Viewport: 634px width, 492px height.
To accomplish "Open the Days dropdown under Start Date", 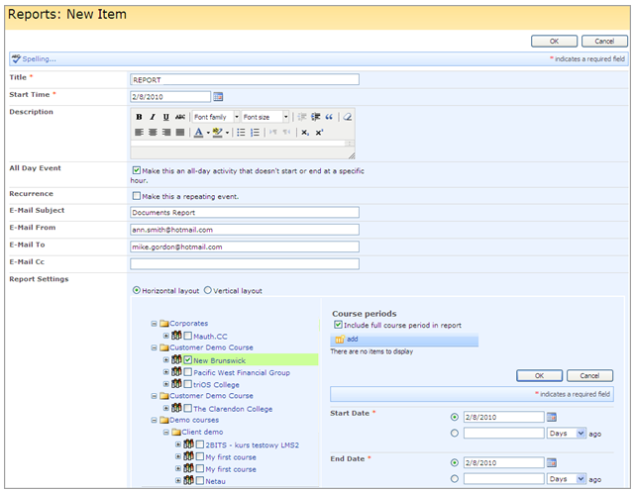I will [x=566, y=433].
